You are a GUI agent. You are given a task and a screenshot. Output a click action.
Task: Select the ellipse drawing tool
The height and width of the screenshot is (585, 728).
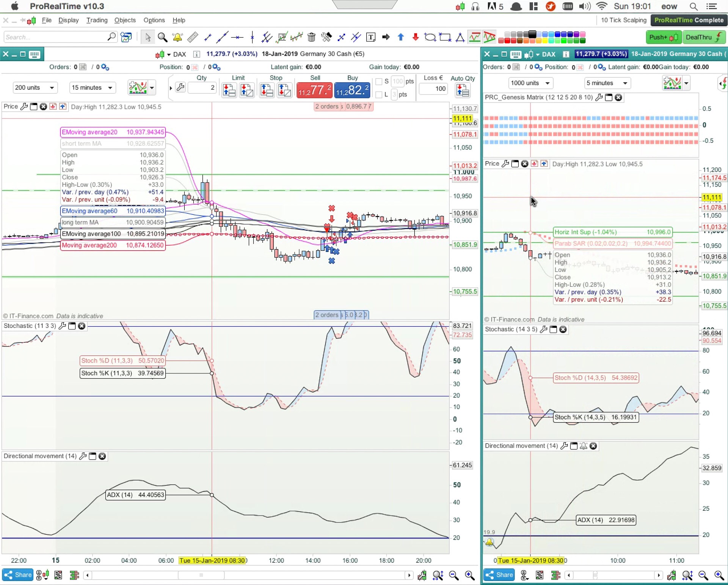click(430, 37)
